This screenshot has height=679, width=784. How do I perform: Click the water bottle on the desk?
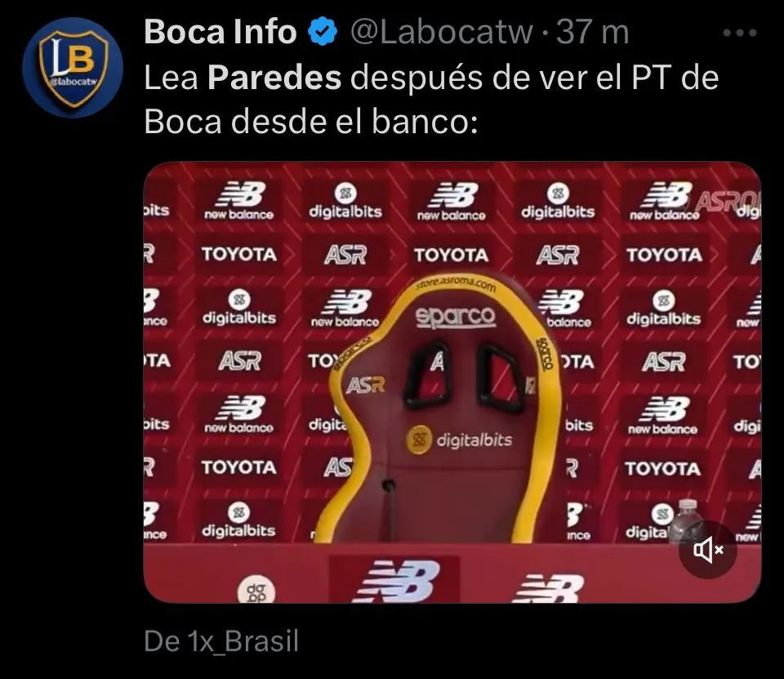[x=688, y=520]
